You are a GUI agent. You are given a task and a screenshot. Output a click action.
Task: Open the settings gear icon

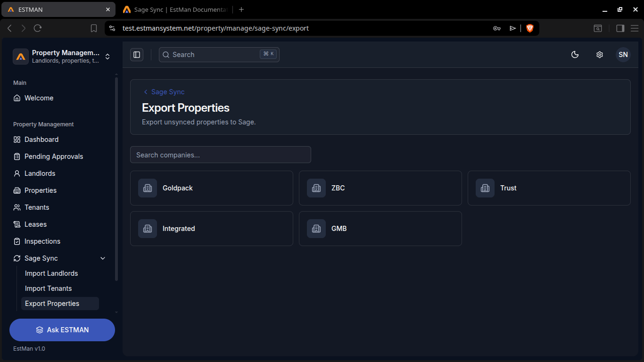click(x=599, y=55)
